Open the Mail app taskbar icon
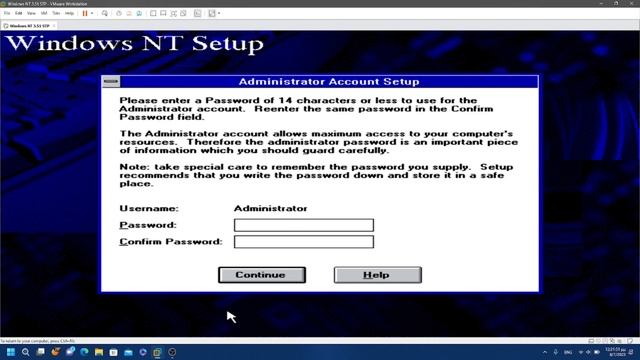This screenshot has height=360, width=640. [128, 352]
